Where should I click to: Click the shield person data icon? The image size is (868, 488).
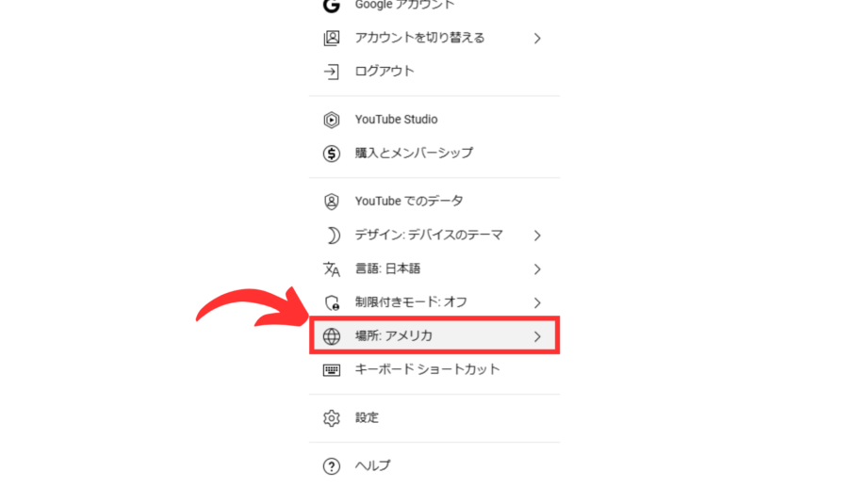point(331,202)
